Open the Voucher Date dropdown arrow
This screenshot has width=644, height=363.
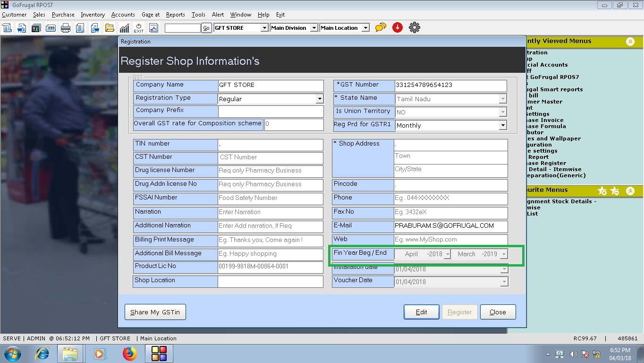(504, 282)
